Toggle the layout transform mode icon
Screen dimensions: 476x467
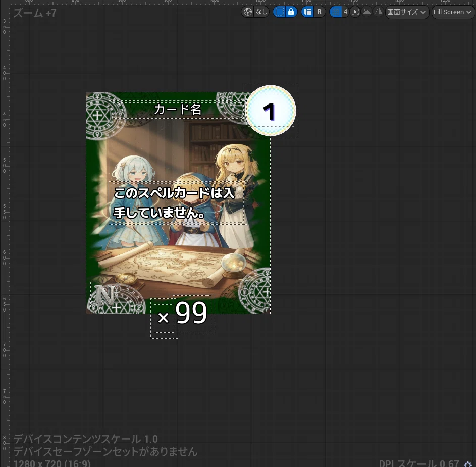(307, 12)
